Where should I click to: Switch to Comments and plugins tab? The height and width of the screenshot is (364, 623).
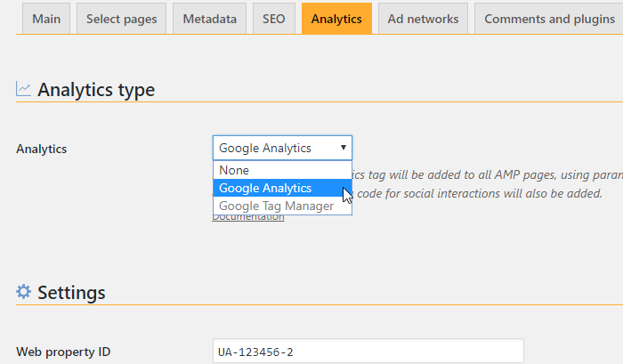549,19
